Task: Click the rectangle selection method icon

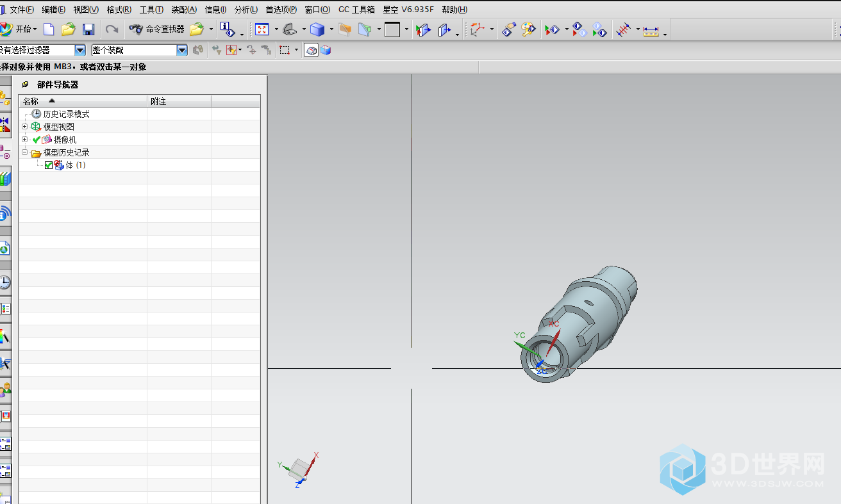Action: [285, 50]
